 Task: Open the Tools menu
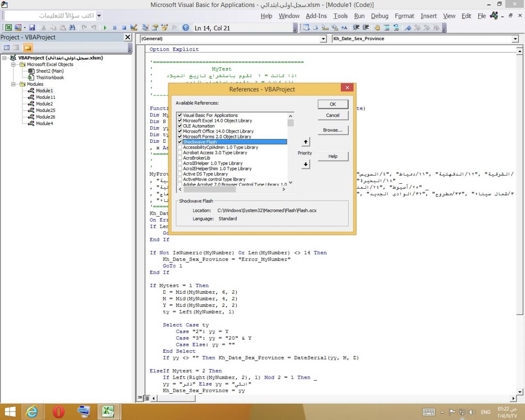[x=341, y=16]
